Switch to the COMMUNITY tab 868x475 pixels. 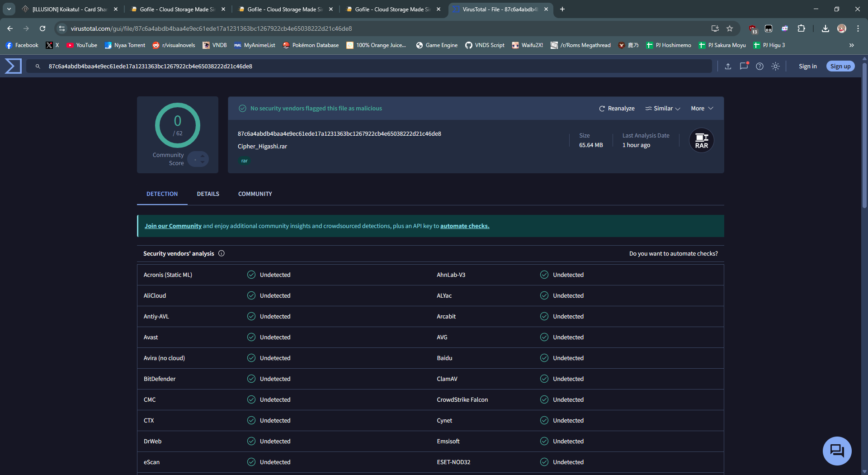click(x=255, y=194)
